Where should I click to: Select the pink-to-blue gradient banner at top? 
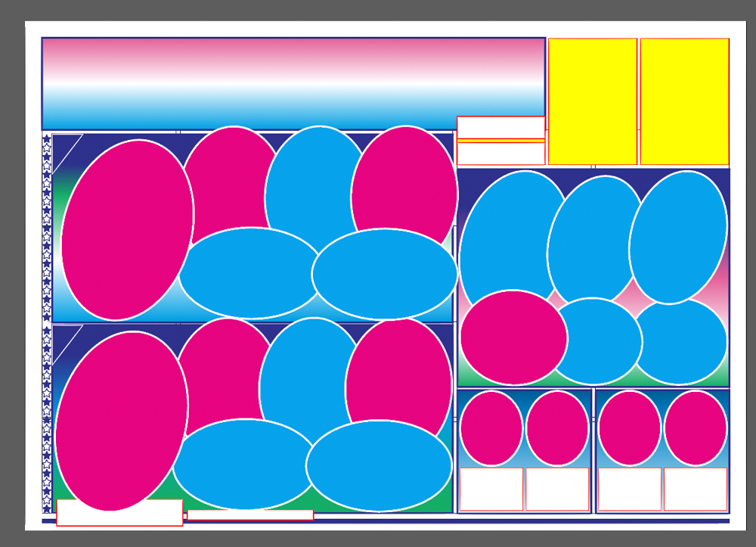pyautogui.click(x=293, y=84)
